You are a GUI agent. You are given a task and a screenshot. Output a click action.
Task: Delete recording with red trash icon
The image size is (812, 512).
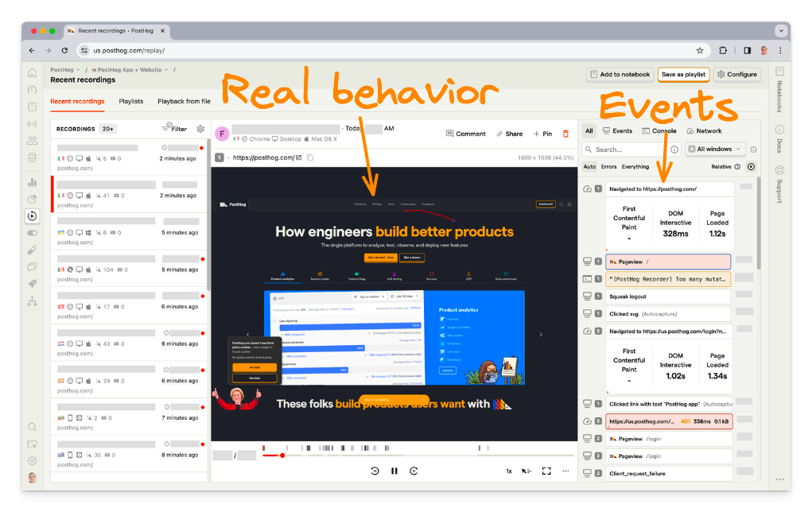tap(565, 134)
